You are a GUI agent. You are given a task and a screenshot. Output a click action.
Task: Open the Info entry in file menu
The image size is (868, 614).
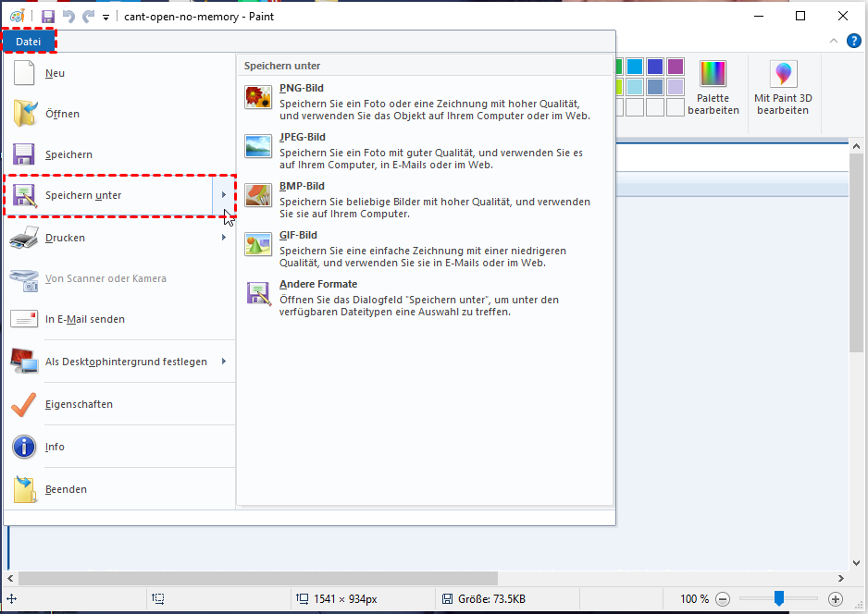(x=119, y=447)
